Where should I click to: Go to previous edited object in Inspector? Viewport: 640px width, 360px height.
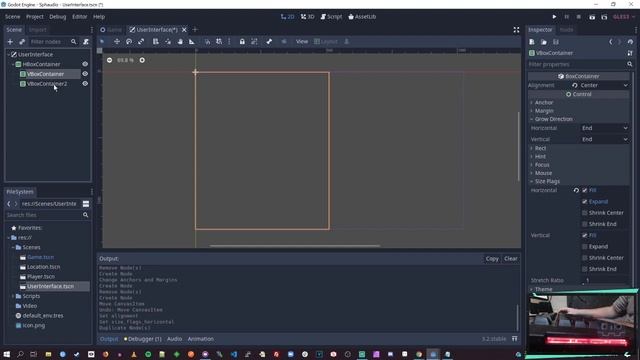coord(611,42)
